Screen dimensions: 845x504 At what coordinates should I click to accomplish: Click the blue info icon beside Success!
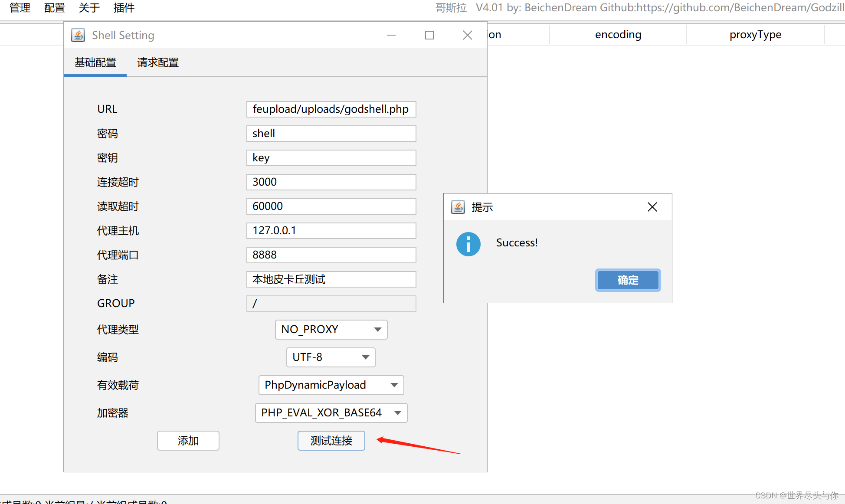[x=468, y=244]
